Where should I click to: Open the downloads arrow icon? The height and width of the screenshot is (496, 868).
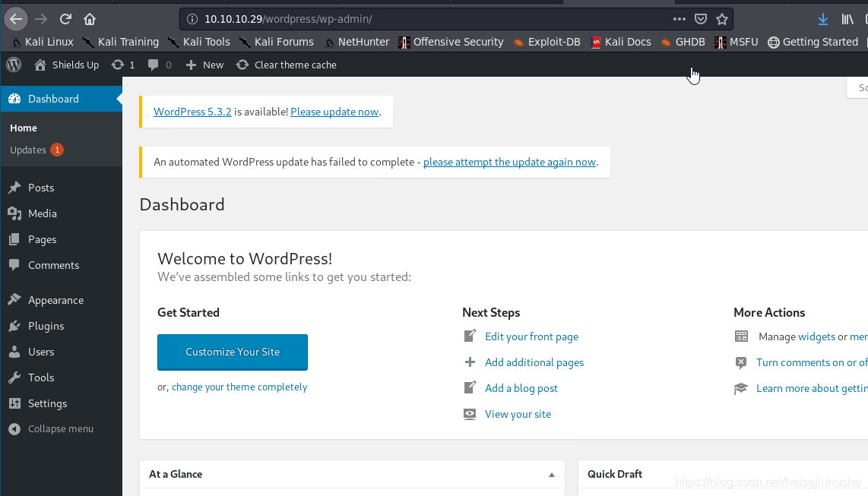[x=823, y=19]
